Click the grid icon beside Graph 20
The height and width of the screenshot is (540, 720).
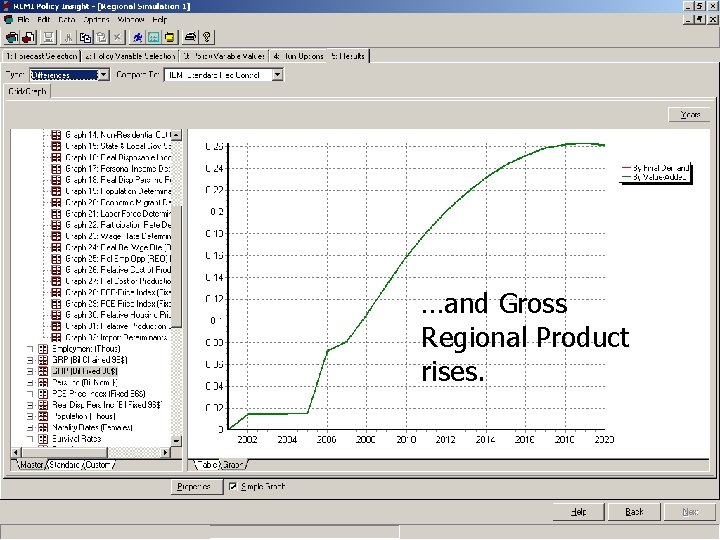pyautogui.click(x=56, y=202)
